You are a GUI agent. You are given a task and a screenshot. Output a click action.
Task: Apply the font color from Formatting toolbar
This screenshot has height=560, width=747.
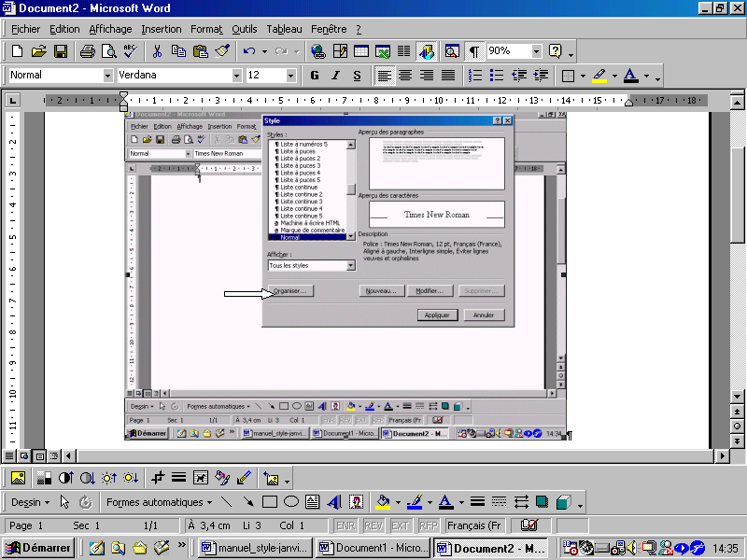[x=631, y=76]
